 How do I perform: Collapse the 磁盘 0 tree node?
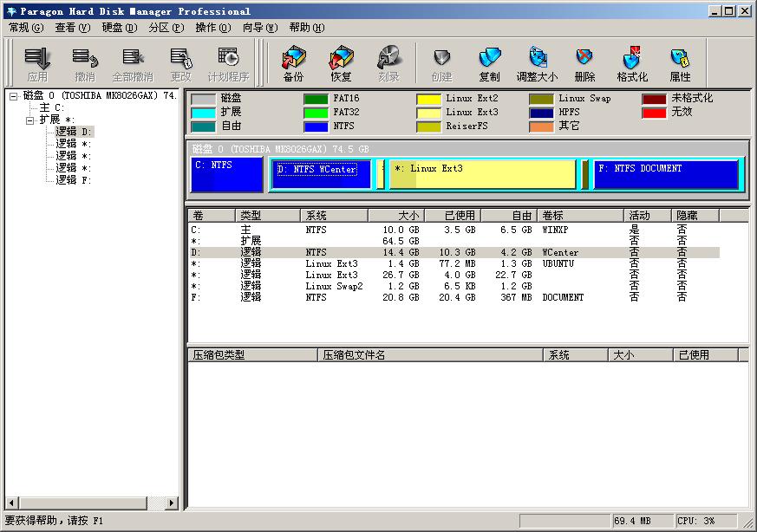(x=14, y=96)
